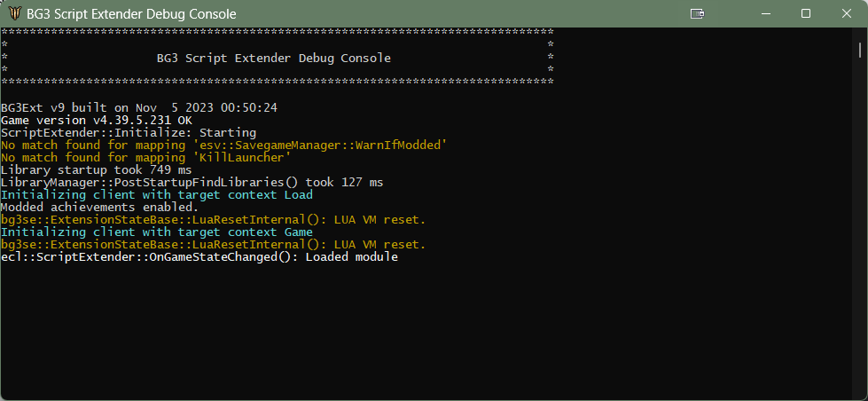Maximize the Debug Console window

806,14
